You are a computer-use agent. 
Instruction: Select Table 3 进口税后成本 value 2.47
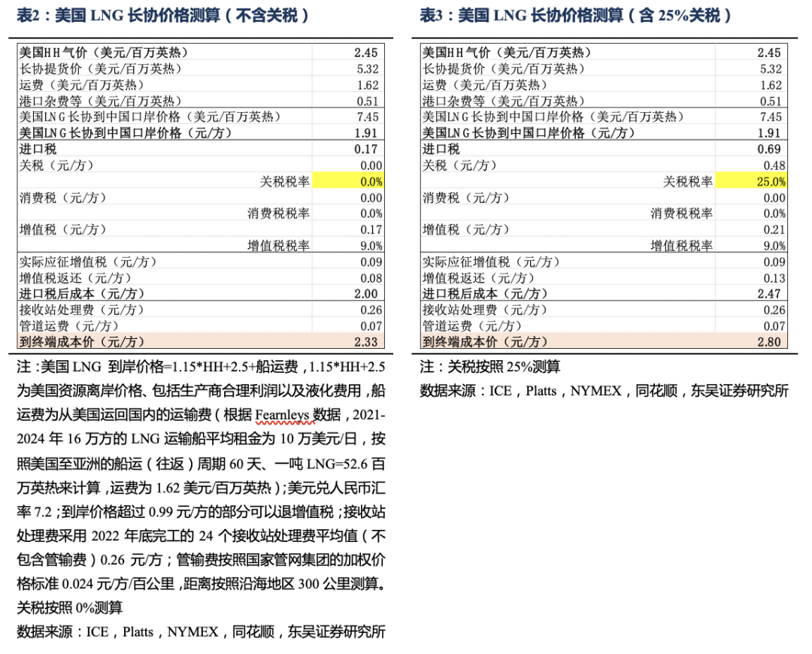tap(769, 294)
